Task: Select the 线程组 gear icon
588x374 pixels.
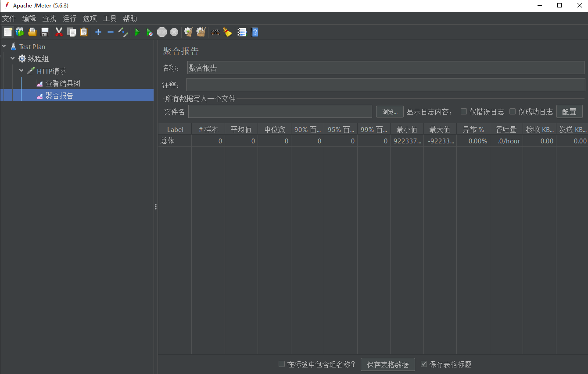Action: (22, 59)
